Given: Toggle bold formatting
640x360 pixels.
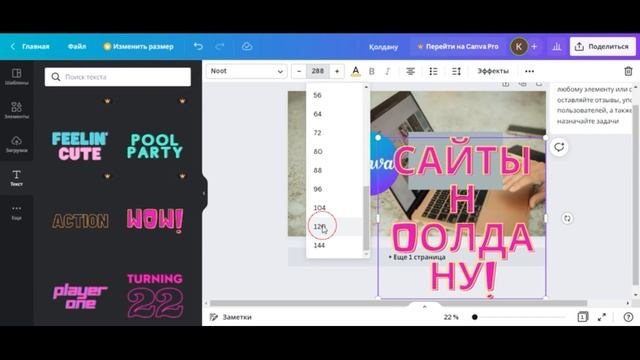Looking at the screenshot, I should point(371,71).
